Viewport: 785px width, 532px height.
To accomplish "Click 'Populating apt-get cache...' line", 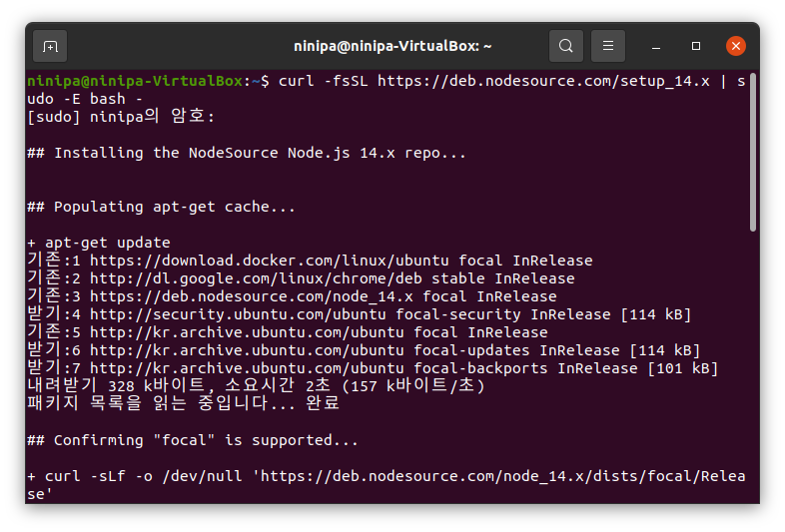I will pyautogui.click(x=161, y=207).
